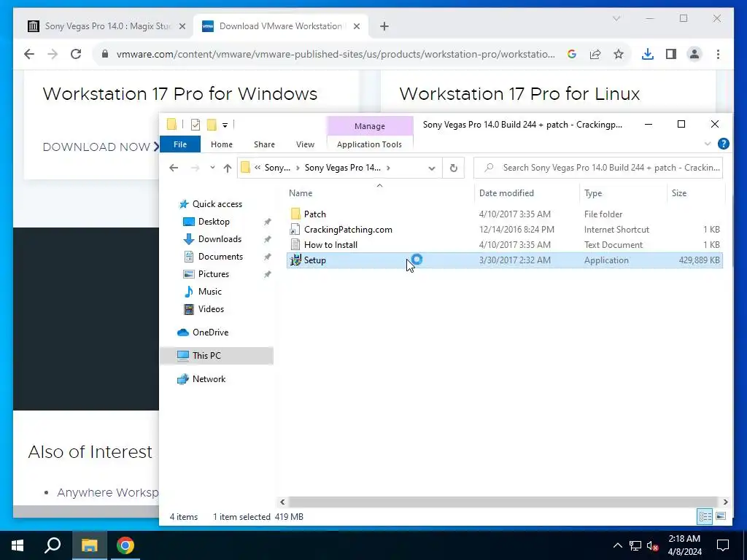Screen dimensions: 747x560
Task: Open the Setup application file
Action: (x=505, y=260)
